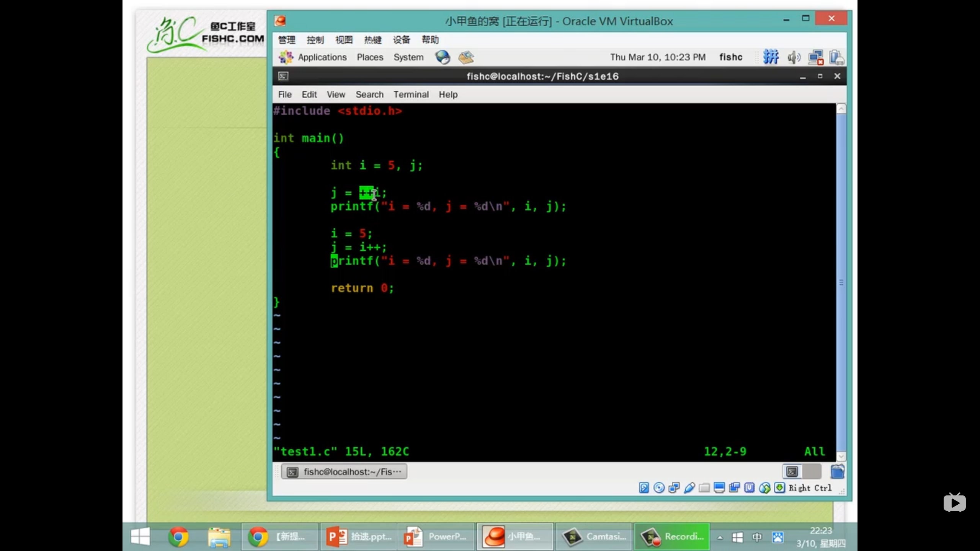Click VirtualBox display indicator monitor icon
The image size is (980, 551).
(x=719, y=488)
